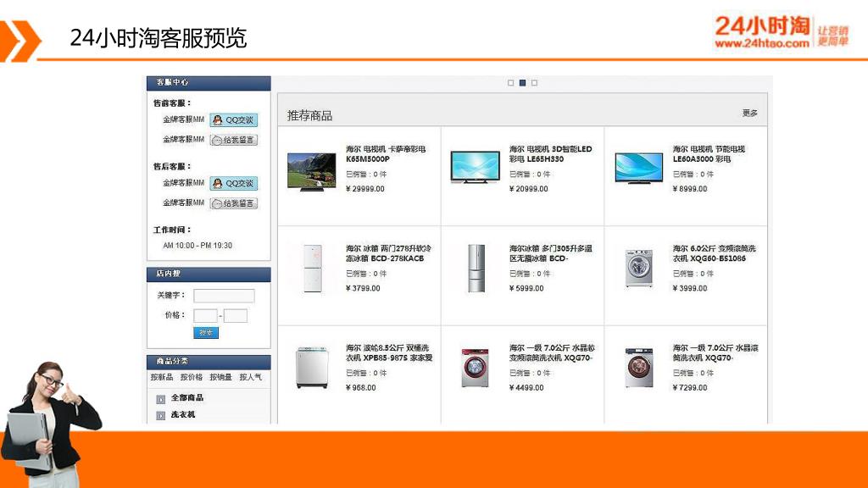Image resolution: width=868 pixels, height=488 pixels.
Task: Open QQ交谈 for after-sales service
Action: (234, 183)
